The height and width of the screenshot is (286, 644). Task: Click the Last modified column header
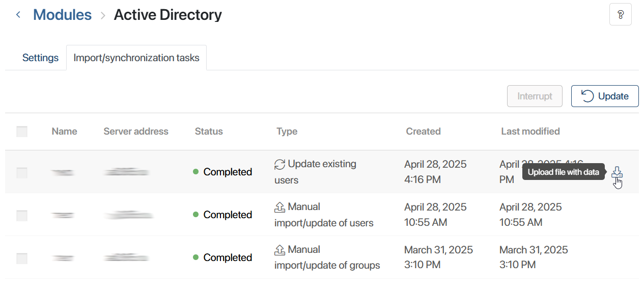tap(530, 131)
